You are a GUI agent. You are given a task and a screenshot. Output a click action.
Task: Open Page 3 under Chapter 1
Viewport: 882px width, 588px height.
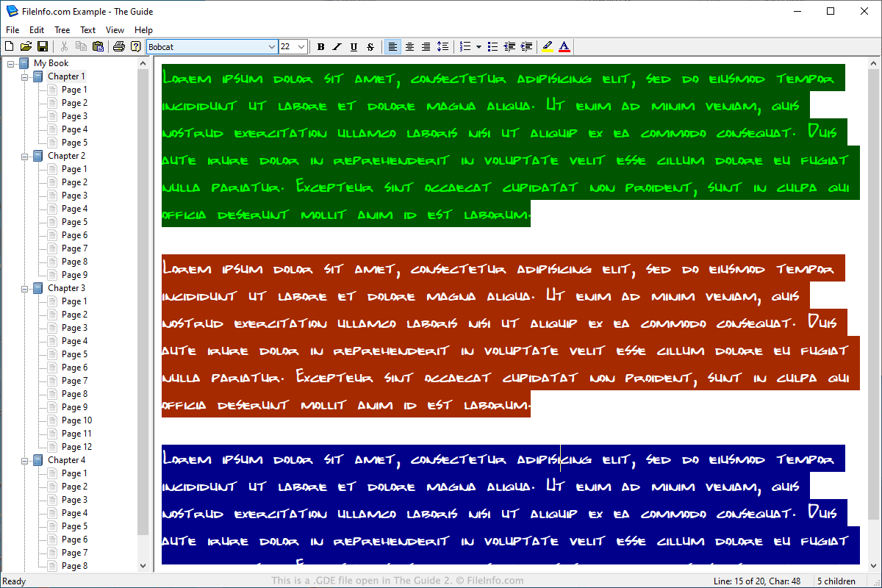coord(74,116)
